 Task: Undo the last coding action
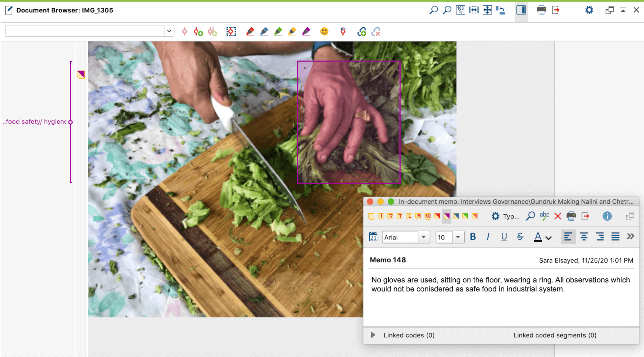(343, 32)
